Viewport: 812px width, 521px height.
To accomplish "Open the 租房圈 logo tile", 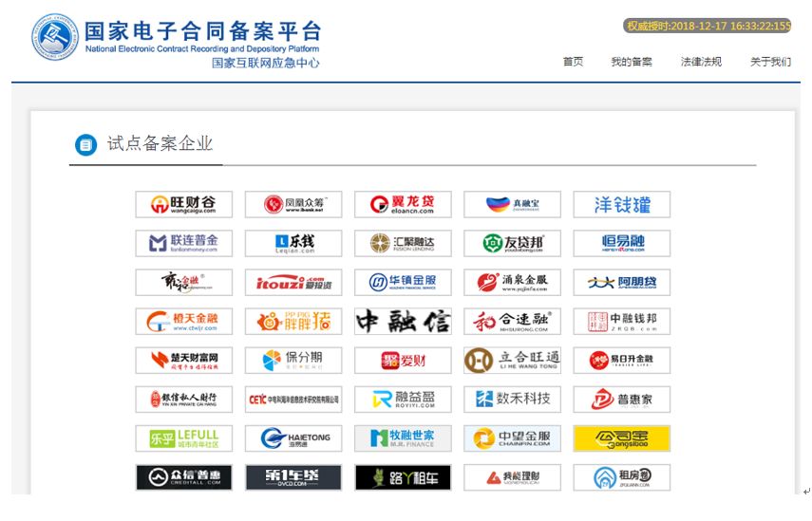I will point(621,477).
